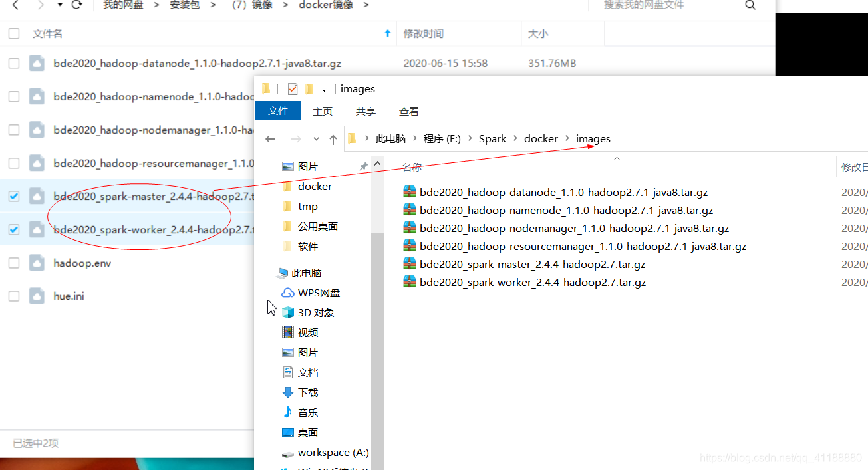This screenshot has width=868, height=470.
Task: Open 桌面 folder in navigation pane
Action: 308,432
